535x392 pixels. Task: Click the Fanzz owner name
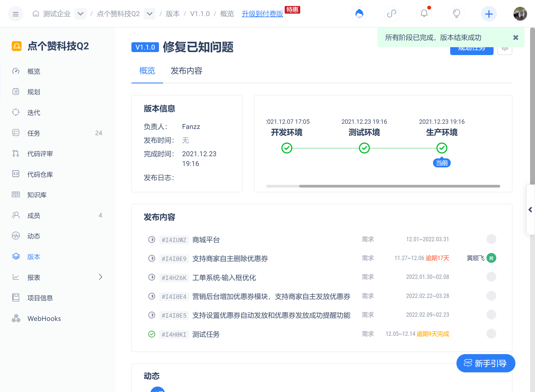click(x=191, y=127)
